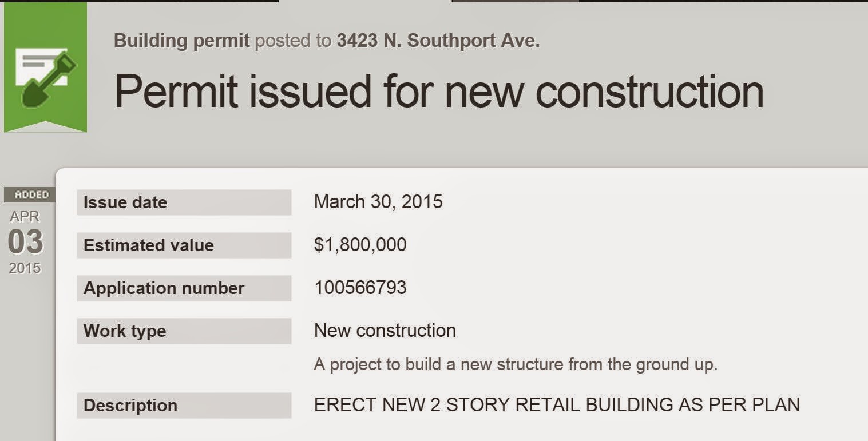Select the "Application number" field label
Screen dimensions: 868x441
164,288
